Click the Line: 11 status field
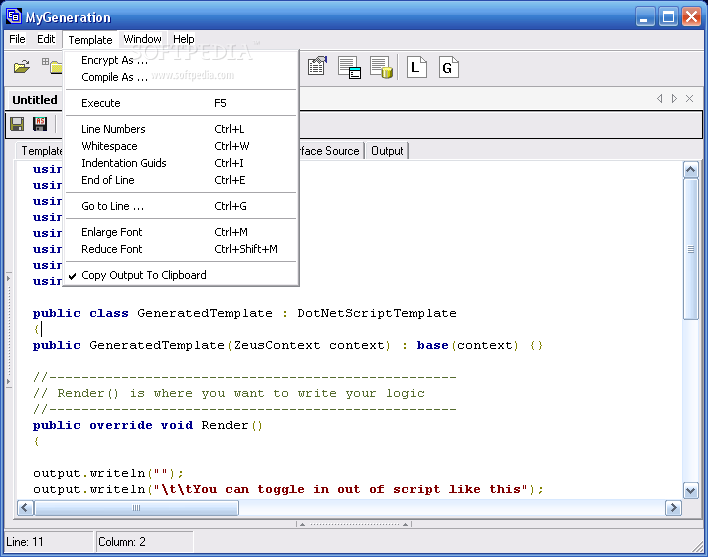The width and height of the screenshot is (708, 557). pyautogui.click(x=48, y=542)
